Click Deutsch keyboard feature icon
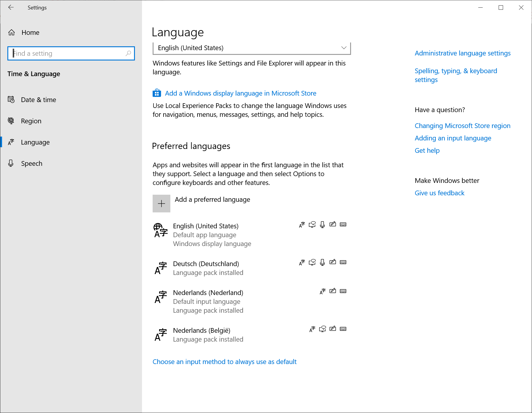The width and height of the screenshot is (532, 413). pos(343,262)
